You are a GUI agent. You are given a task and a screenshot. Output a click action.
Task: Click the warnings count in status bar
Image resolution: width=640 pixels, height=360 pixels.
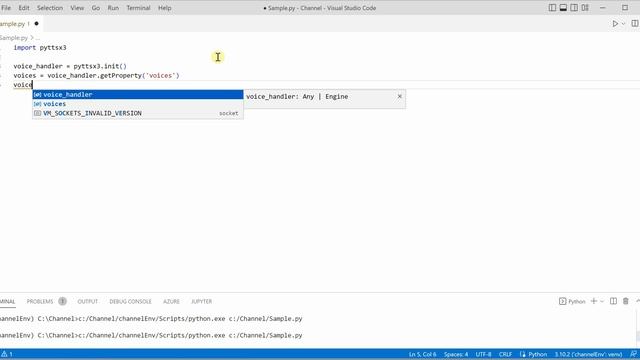coord(7,354)
